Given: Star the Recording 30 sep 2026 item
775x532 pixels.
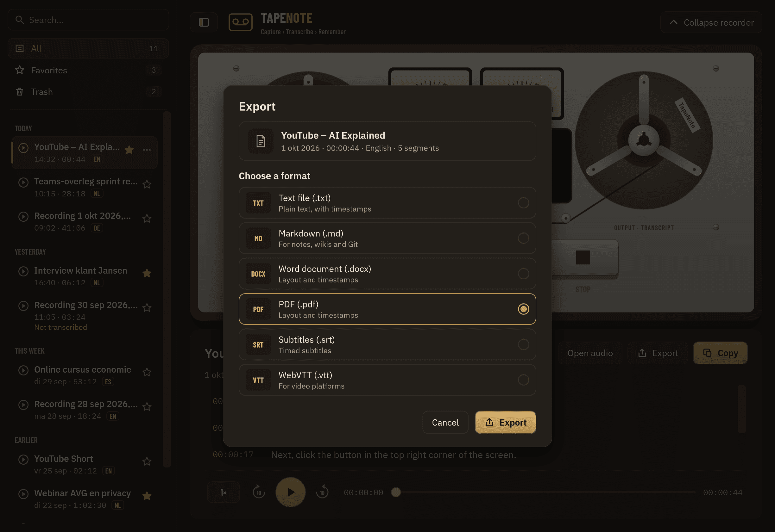Looking at the screenshot, I should (147, 308).
